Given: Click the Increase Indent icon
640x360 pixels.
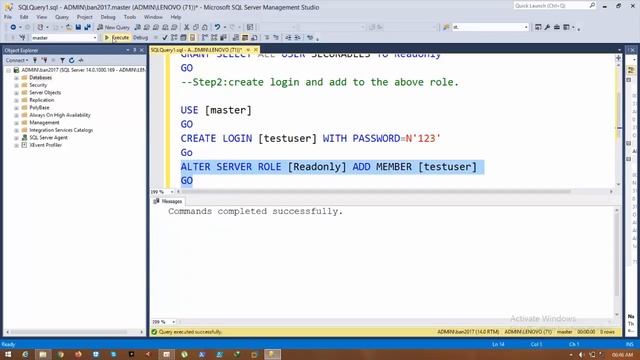Looking at the screenshot, I should [298, 38].
